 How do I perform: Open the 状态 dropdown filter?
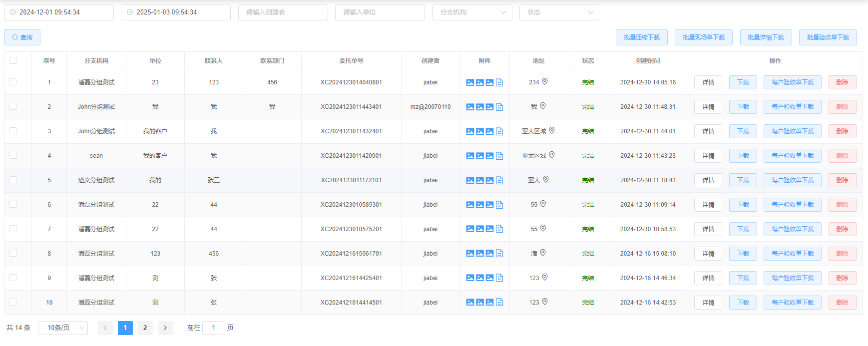559,12
